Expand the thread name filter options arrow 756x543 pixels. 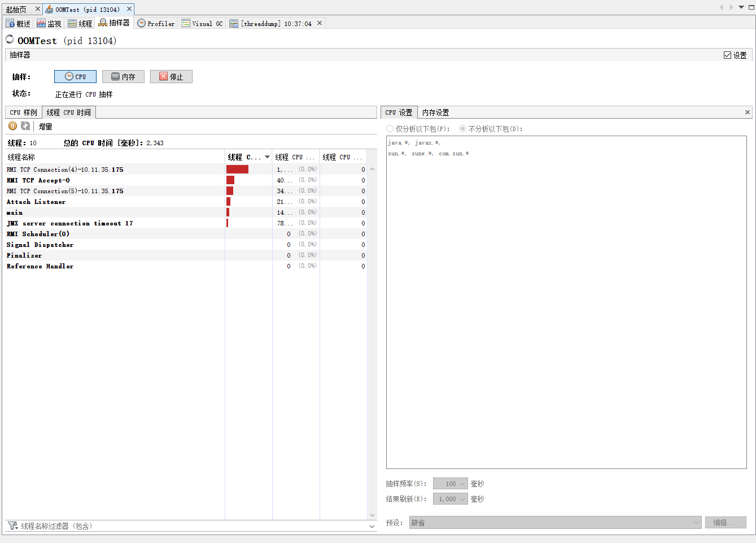372,526
